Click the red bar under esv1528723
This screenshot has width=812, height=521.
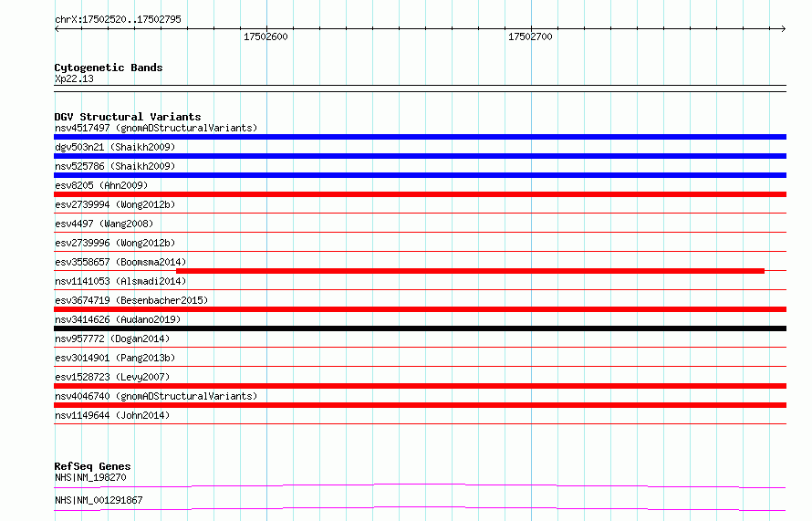point(420,386)
